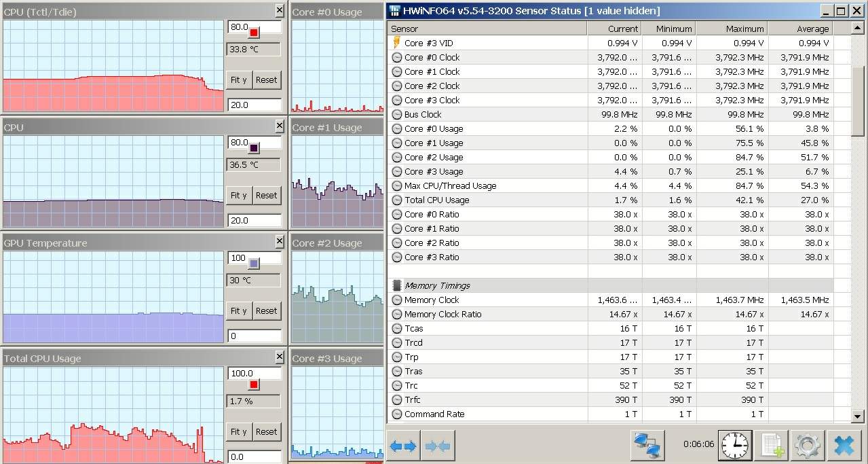Open the network remote monitoring icon
This screenshot has height=464, width=868.
coord(647,446)
